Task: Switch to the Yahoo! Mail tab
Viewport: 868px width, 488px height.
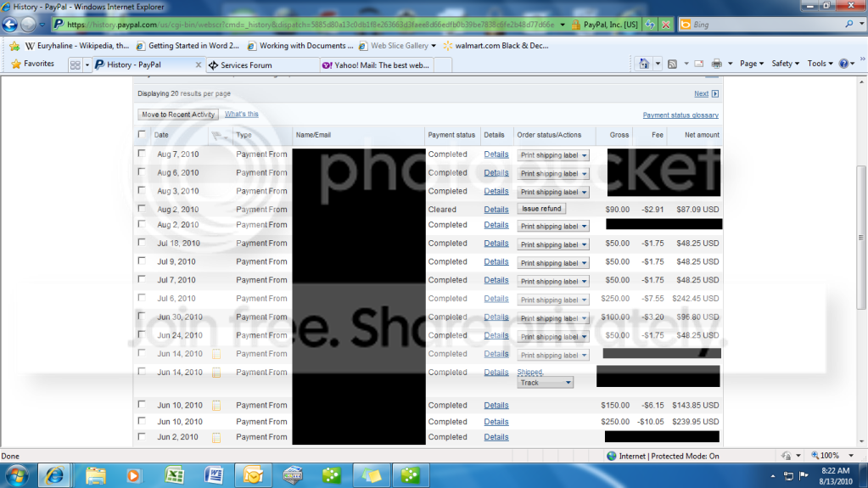Action: coord(377,65)
